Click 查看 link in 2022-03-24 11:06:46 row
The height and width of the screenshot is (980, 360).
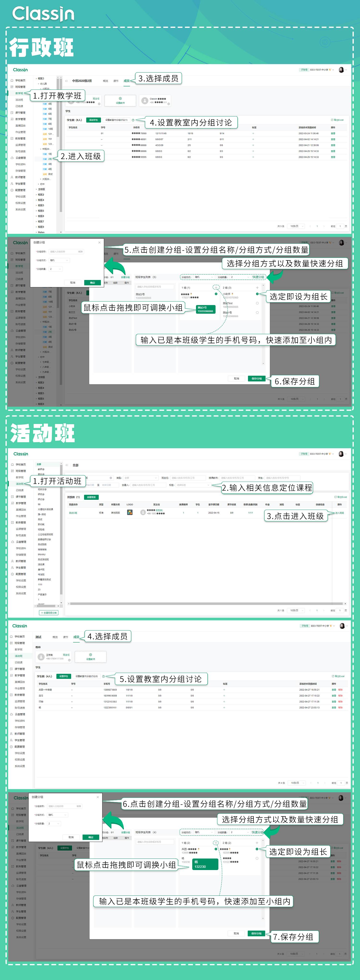pos(333,133)
